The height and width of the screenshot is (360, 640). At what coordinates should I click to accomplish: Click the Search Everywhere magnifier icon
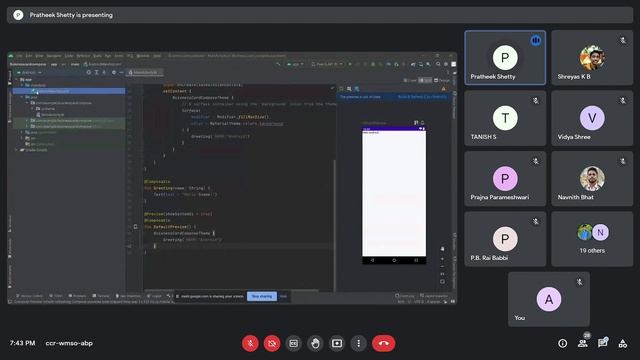438,64
